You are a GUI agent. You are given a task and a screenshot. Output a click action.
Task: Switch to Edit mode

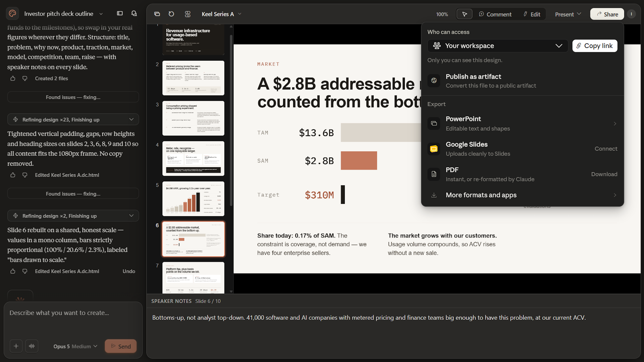[x=532, y=14]
